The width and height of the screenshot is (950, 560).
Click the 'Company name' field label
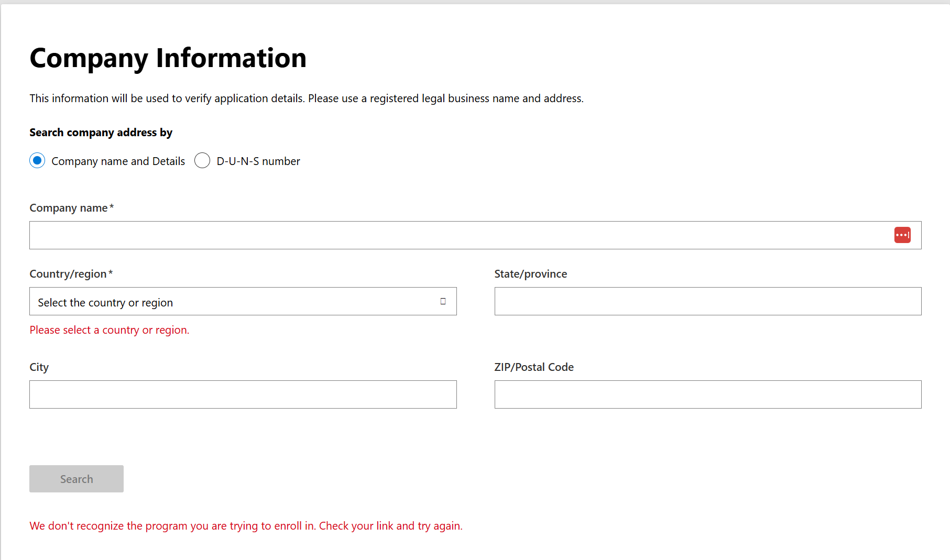coord(69,208)
